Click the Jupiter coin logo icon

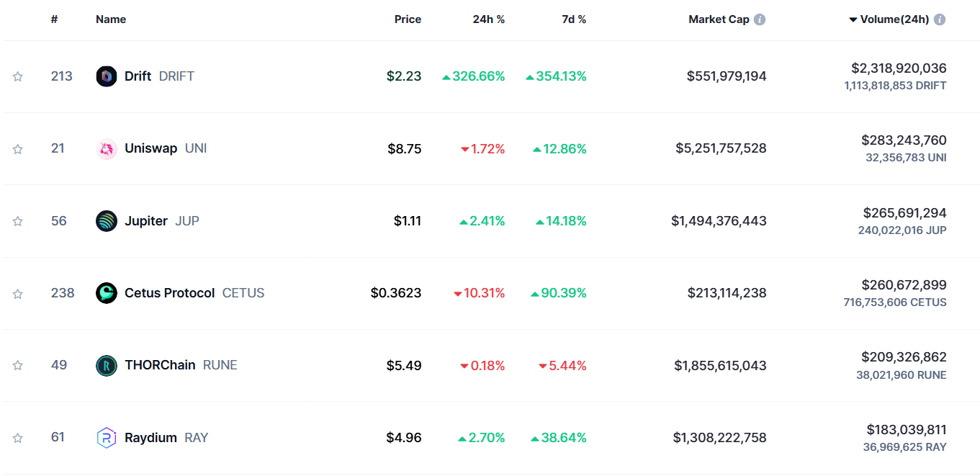107,221
